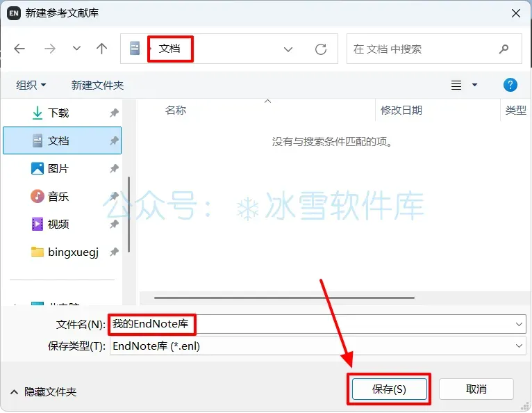Image resolution: width=532 pixels, height=413 pixels.
Task: Click the sidebar vertical scrollbar
Action: 129,215
